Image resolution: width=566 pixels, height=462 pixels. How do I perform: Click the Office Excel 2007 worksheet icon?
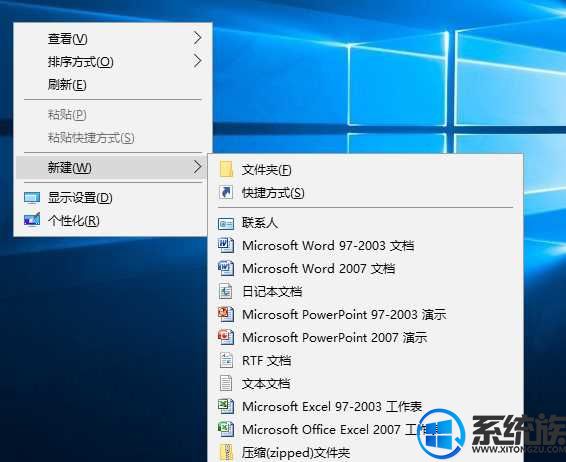click(x=226, y=429)
